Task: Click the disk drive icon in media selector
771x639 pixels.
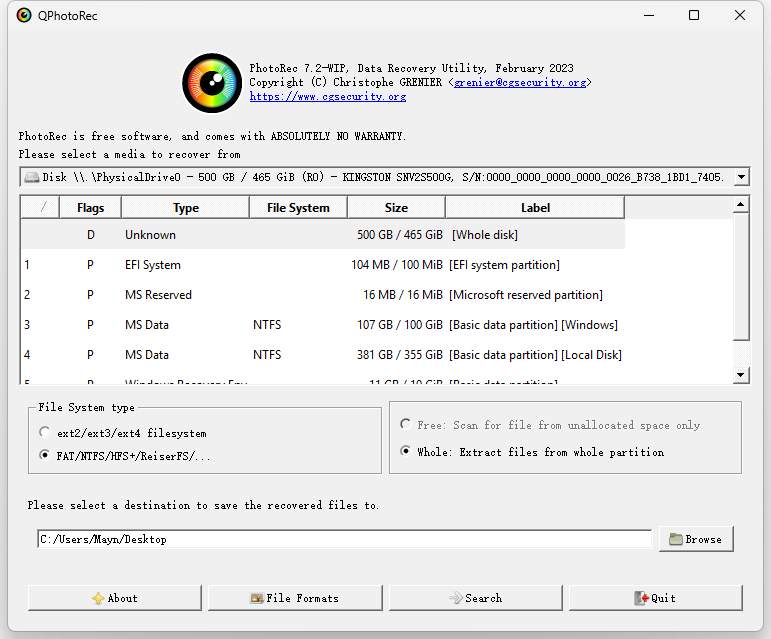Action: 32,177
